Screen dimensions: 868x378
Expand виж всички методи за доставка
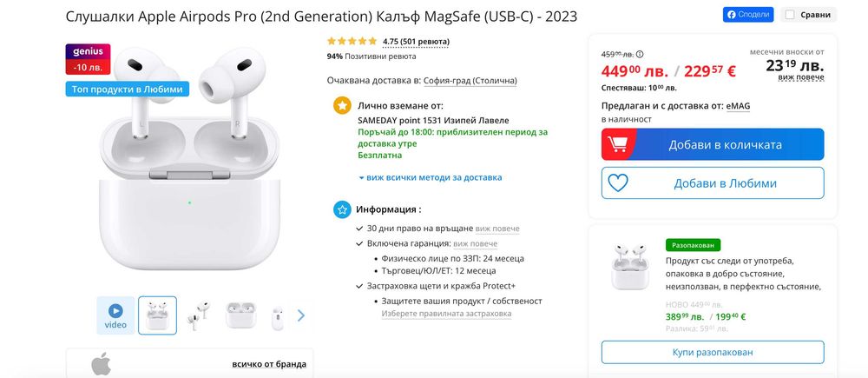[430, 177]
